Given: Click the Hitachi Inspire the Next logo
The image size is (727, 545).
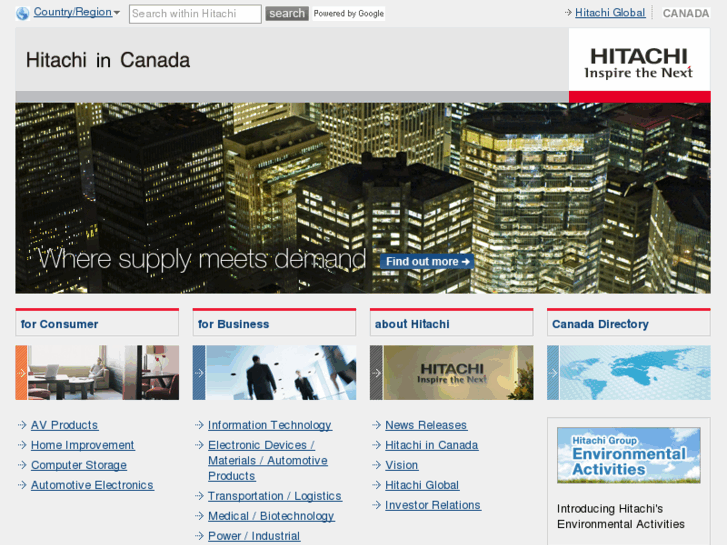Looking at the screenshot, I should [x=639, y=64].
